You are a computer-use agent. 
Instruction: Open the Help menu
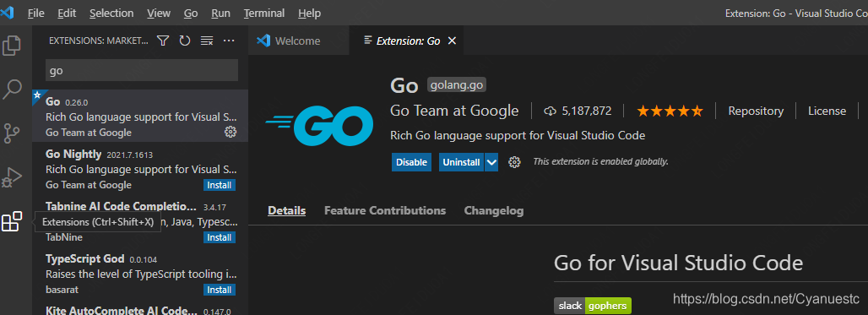309,13
